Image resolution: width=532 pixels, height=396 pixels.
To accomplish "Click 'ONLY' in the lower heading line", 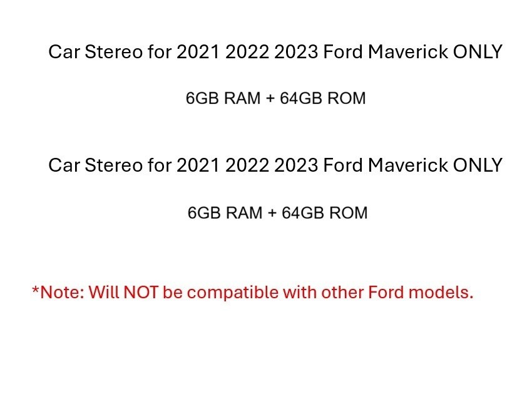I will click(478, 165).
